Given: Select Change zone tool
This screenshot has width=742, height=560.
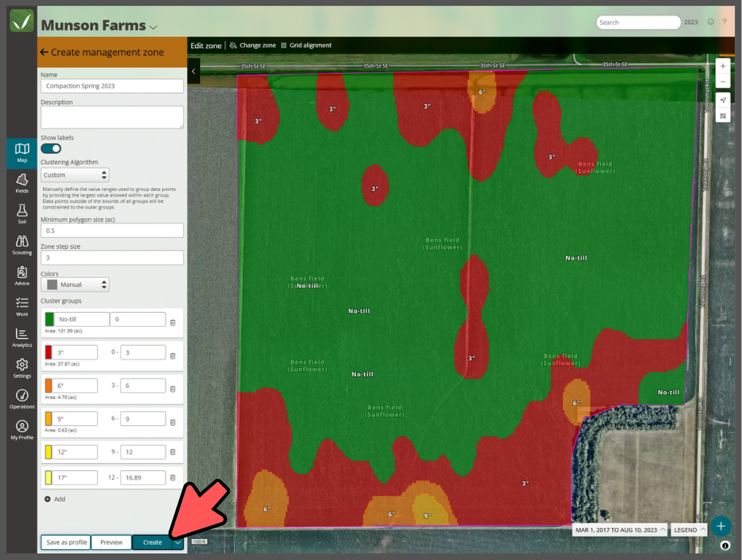Looking at the screenshot, I should [252, 45].
